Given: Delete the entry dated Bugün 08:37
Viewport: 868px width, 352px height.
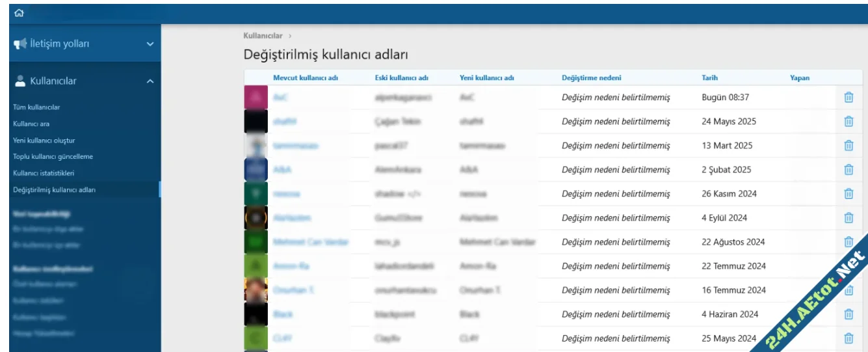Looking at the screenshot, I should [x=848, y=98].
